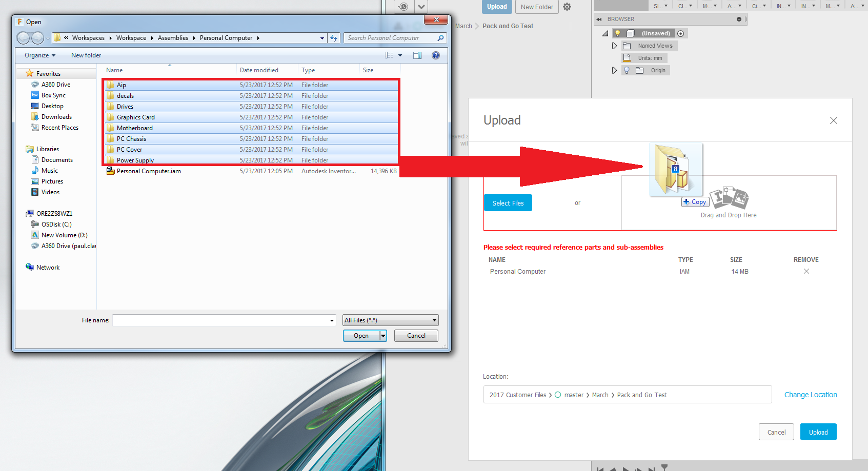The image size is (868, 471).
Task: Click the Select Files button
Action: pos(508,203)
